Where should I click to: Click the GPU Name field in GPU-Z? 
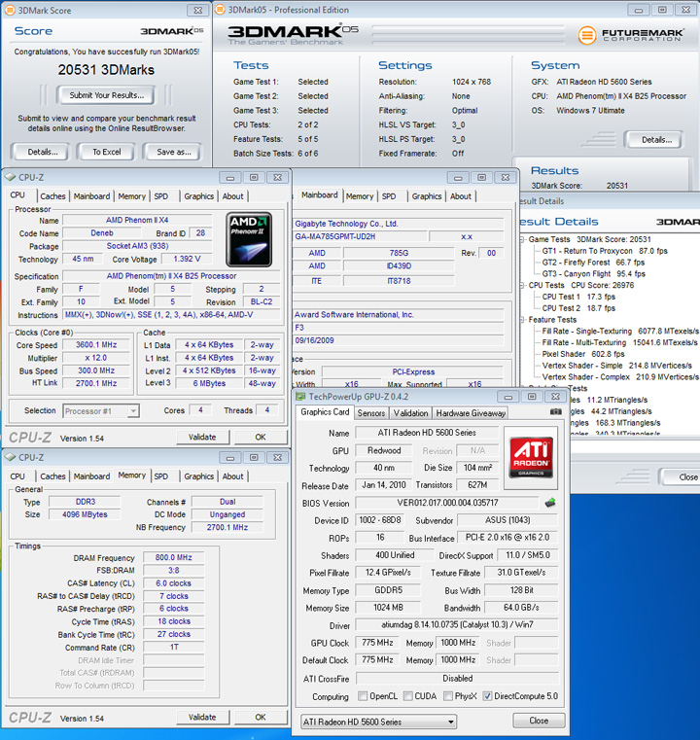427,433
